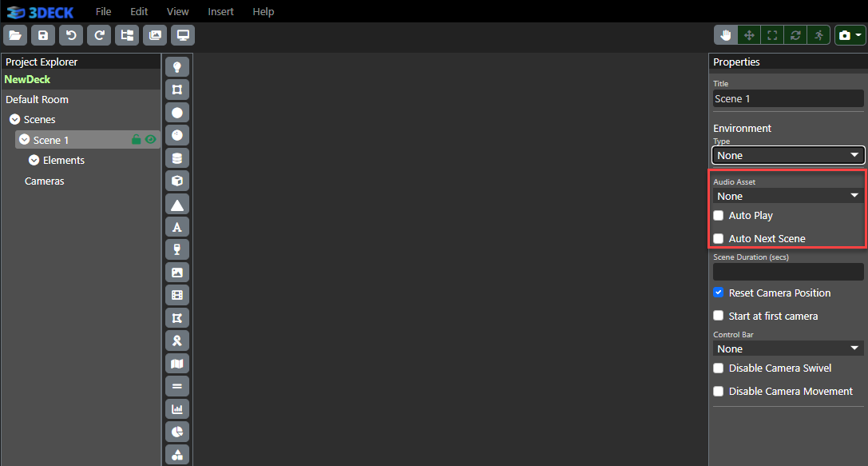Click the save floppy disk icon
The width and height of the screenshot is (868, 466).
pyautogui.click(x=43, y=35)
